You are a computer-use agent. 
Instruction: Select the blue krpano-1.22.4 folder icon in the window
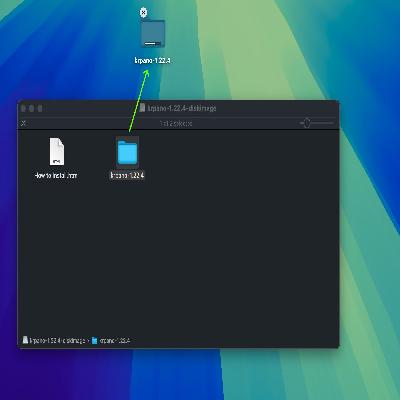[127, 153]
